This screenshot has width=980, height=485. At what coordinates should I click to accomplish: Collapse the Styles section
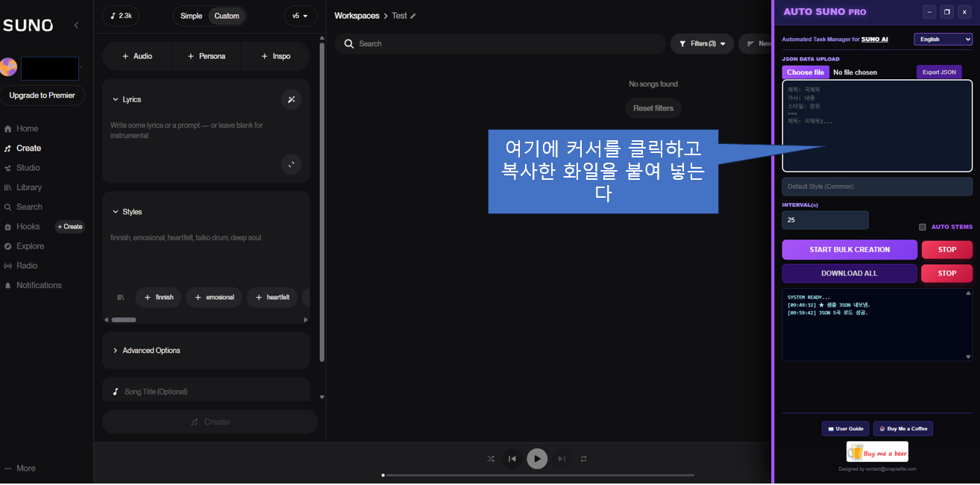[x=127, y=212]
